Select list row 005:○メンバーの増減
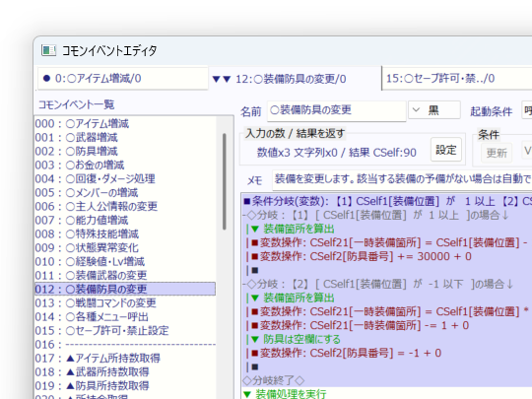This screenshot has height=399, width=532. (125, 193)
